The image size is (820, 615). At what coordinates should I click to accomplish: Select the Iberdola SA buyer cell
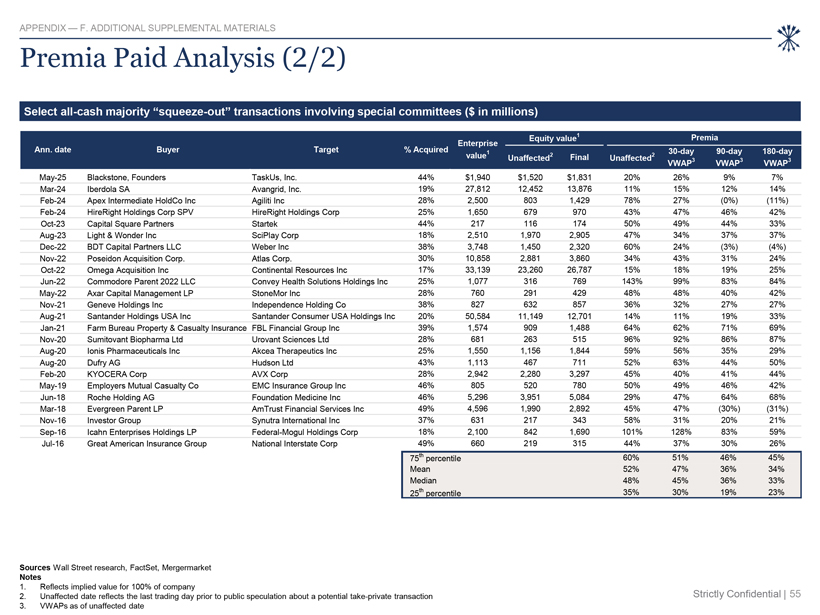[x=108, y=189]
